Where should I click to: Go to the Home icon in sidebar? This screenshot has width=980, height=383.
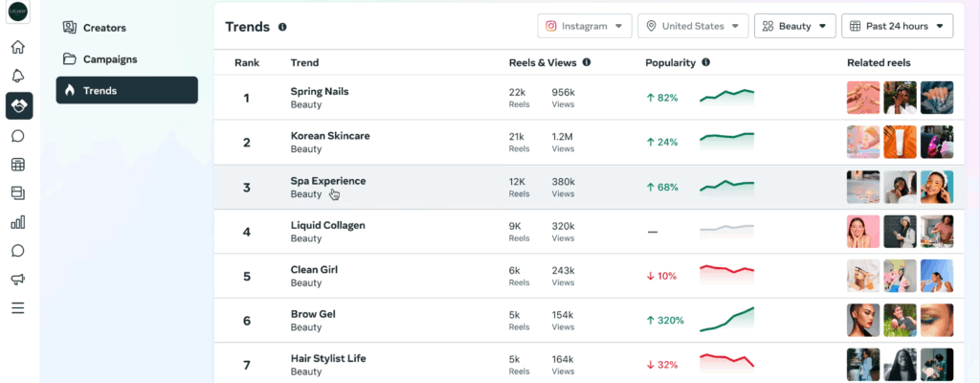click(x=18, y=47)
